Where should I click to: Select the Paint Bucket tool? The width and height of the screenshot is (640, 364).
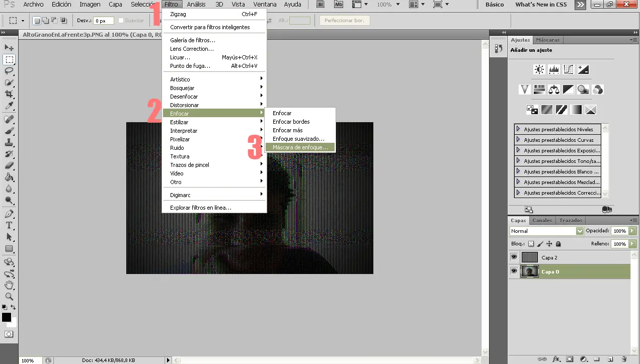point(9,177)
